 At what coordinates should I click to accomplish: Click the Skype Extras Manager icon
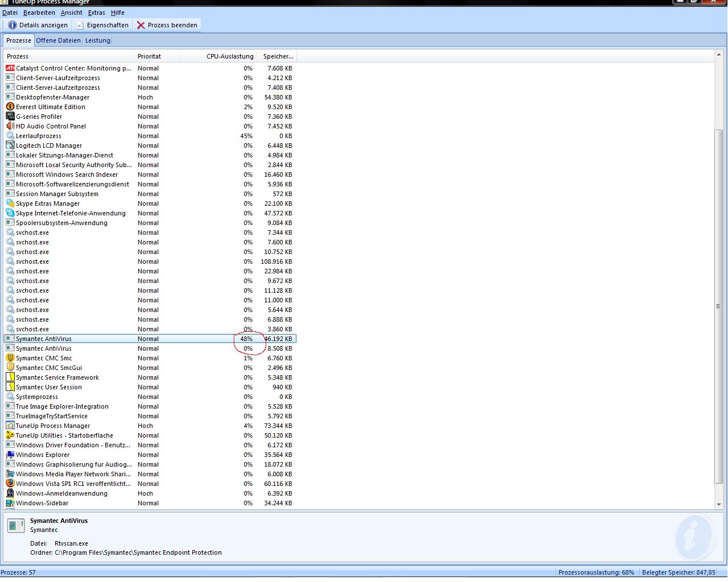click(10, 203)
